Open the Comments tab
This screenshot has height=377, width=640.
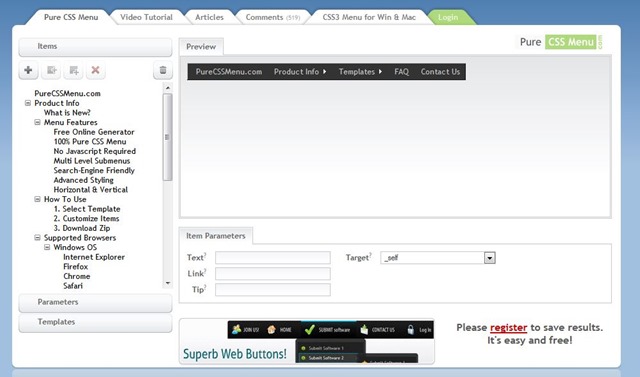(x=273, y=17)
